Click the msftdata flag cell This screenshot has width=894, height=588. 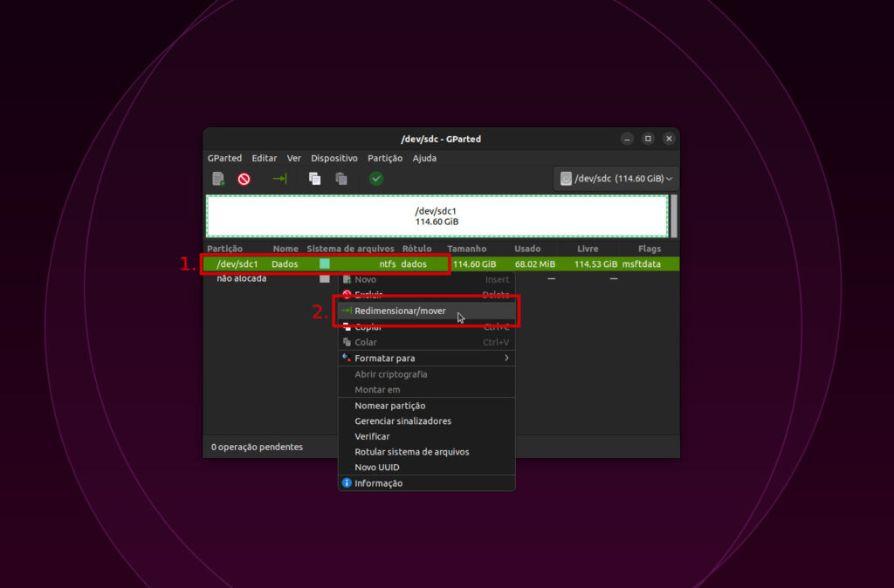tap(642, 264)
